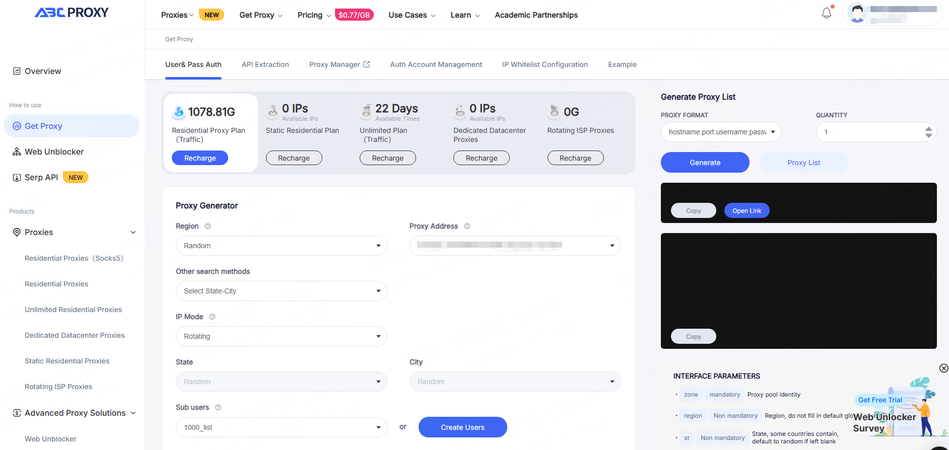Click the Proxy Manager external link icon
Screen dimensions: 949x450
[366, 64]
